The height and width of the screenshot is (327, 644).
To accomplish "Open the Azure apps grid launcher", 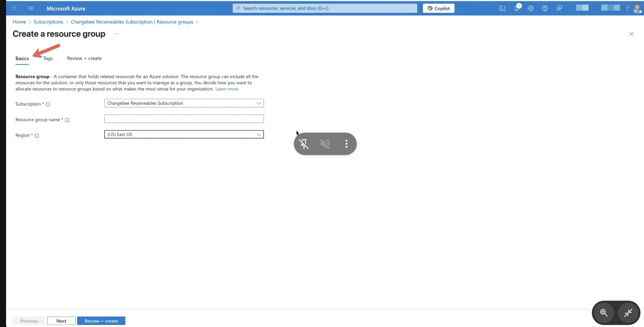I will (14, 8).
